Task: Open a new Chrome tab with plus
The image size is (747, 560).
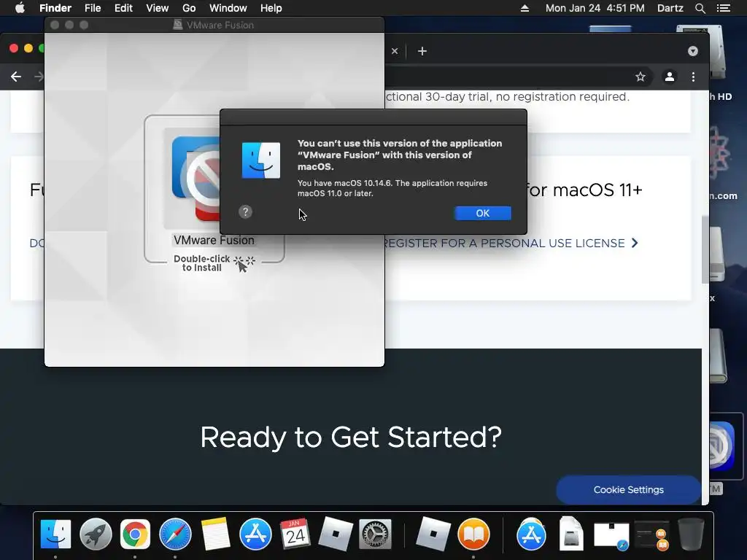Action: [422, 51]
